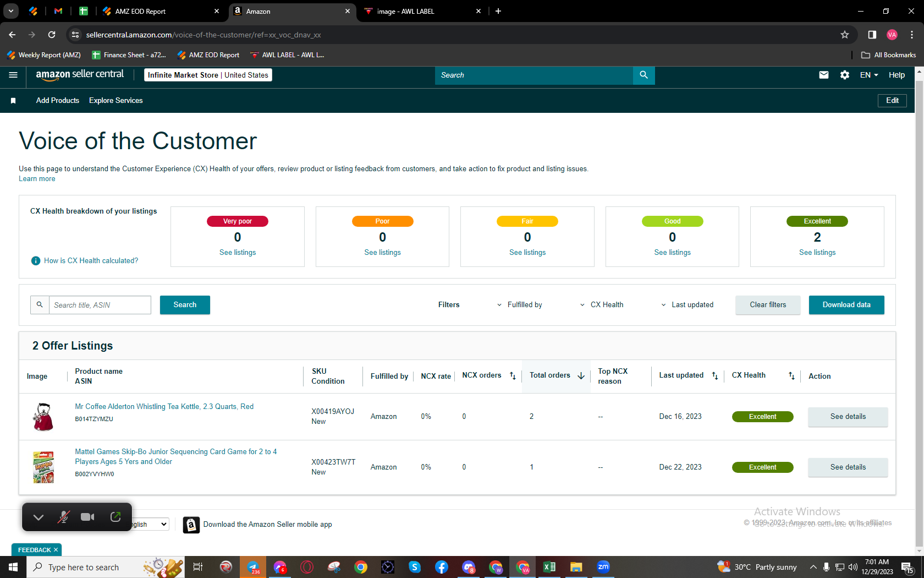This screenshot has width=924, height=578.
Task: Click the Help link in the header
Action: (897, 75)
